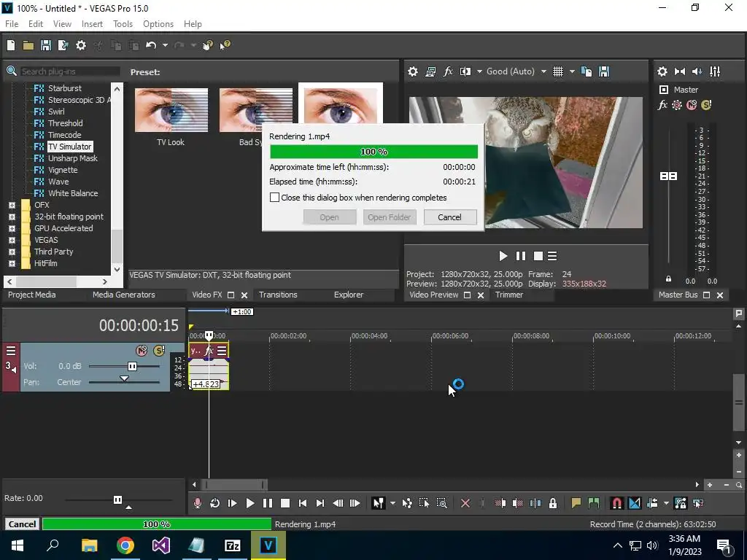Toggle Enable Snapping magnet icon
Screen dimensions: 747x560
617,503
